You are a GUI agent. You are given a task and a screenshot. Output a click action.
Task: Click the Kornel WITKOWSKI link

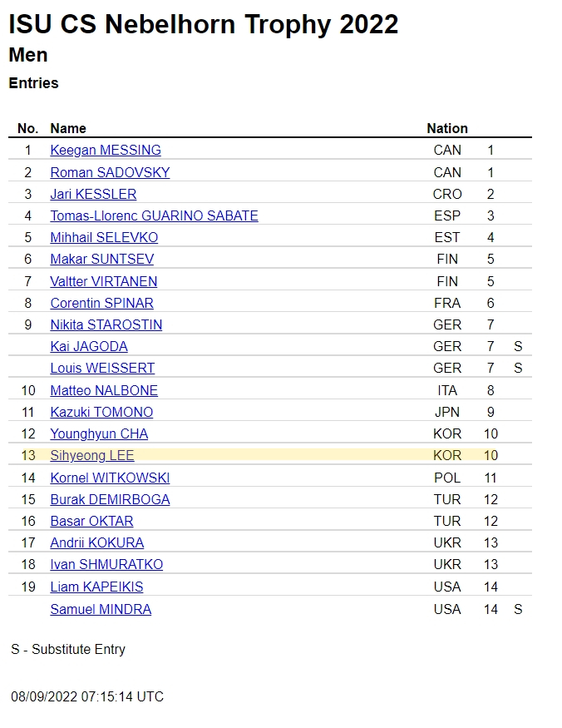point(110,478)
